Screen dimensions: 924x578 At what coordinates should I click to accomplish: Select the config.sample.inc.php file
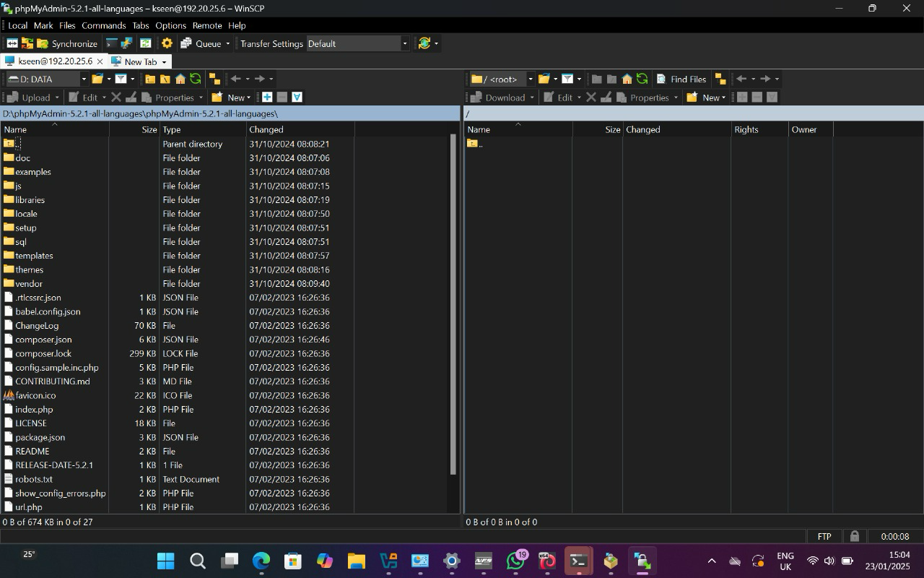[56, 367]
